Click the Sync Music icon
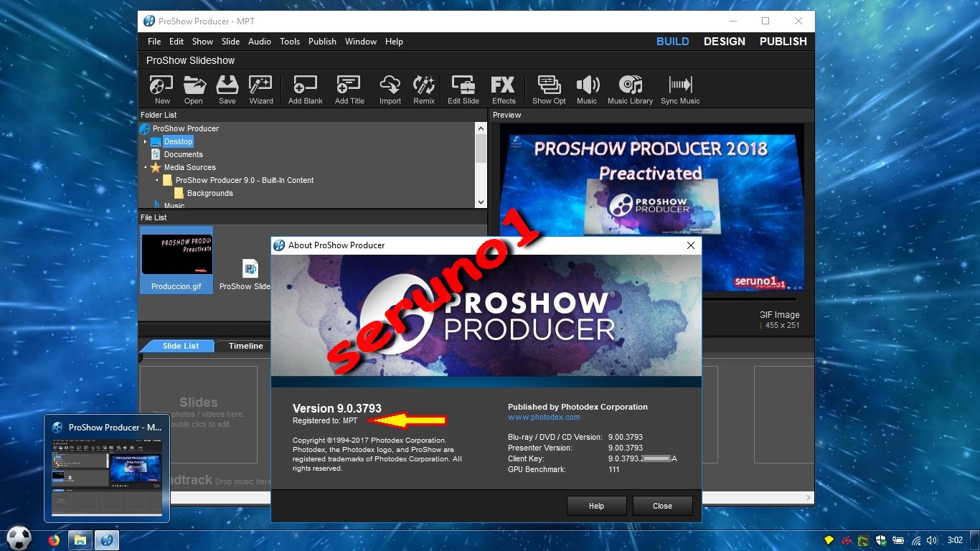Screen dimensions: 980x551 pyautogui.click(x=680, y=90)
